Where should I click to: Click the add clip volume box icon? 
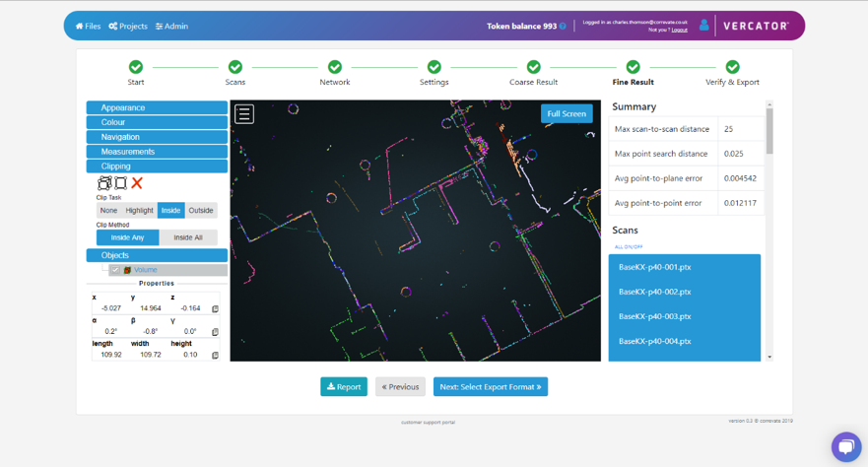point(104,183)
